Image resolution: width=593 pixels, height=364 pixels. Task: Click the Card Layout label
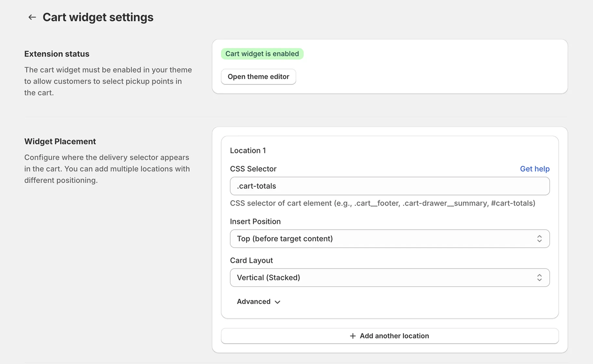tap(251, 260)
